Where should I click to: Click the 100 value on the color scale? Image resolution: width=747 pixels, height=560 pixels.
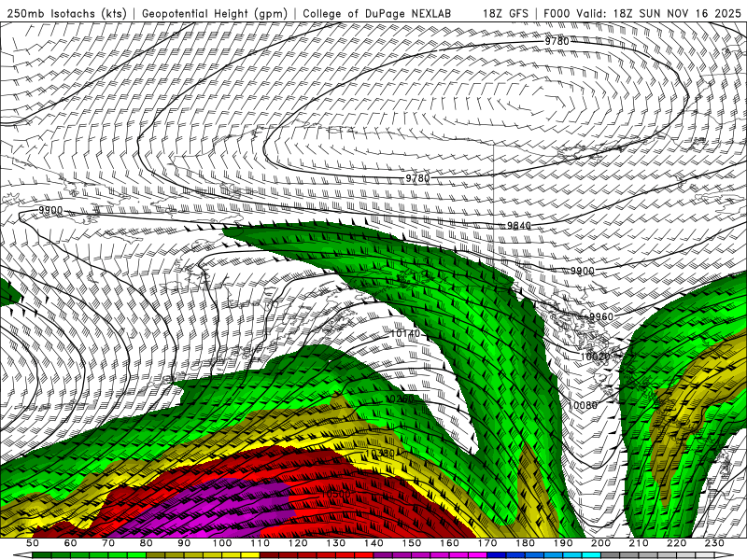pyautogui.click(x=222, y=543)
